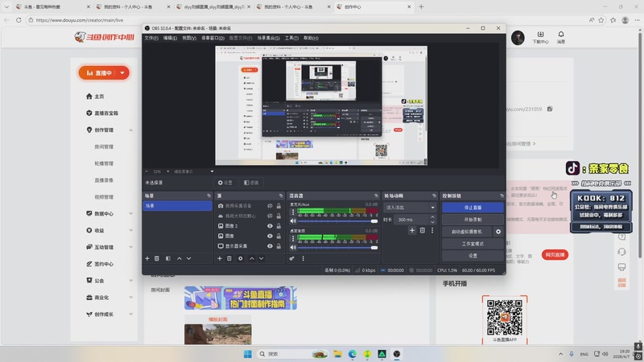
Task: Hide the Display Capture source
Action: point(270,246)
